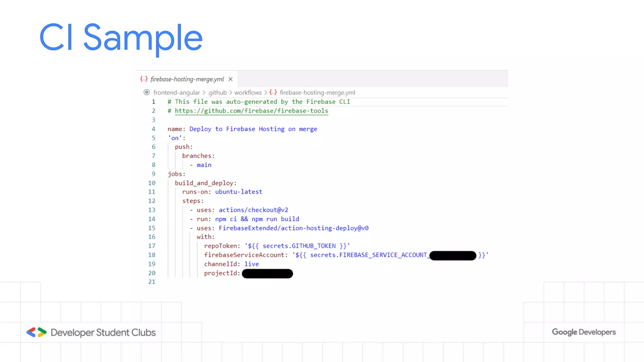Click the circle icon before frontend-angular breadcrumb
Image resolution: width=644 pixels, height=362 pixels.
[x=147, y=92]
